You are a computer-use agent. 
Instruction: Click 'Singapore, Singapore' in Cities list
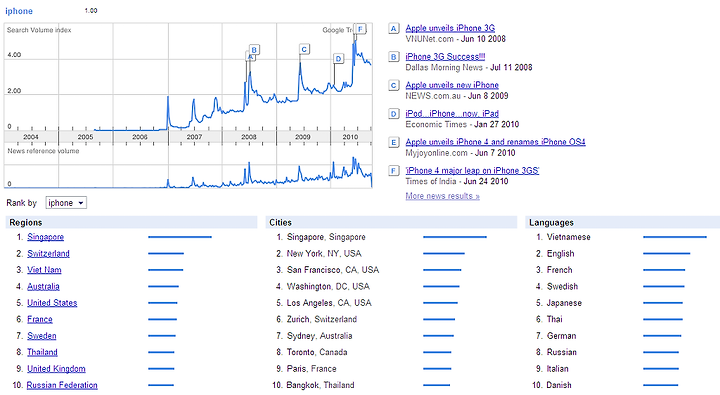click(326, 237)
